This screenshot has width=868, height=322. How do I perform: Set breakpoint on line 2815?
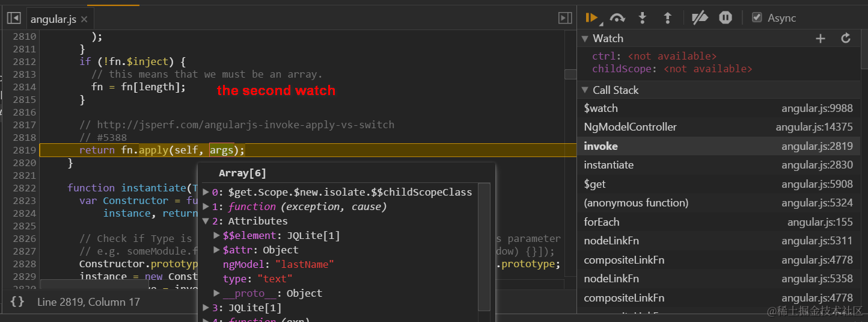coord(24,99)
